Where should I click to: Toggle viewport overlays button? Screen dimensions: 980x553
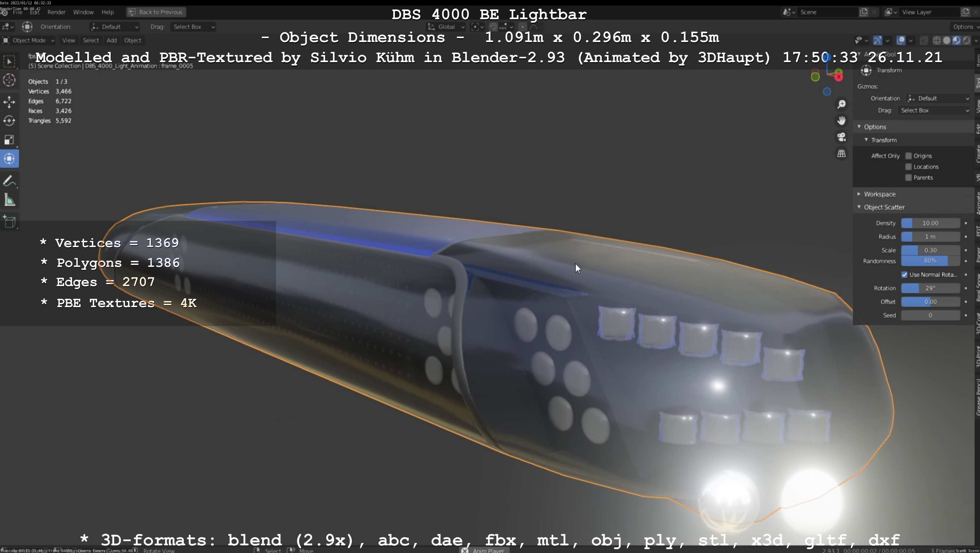click(901, 40)
